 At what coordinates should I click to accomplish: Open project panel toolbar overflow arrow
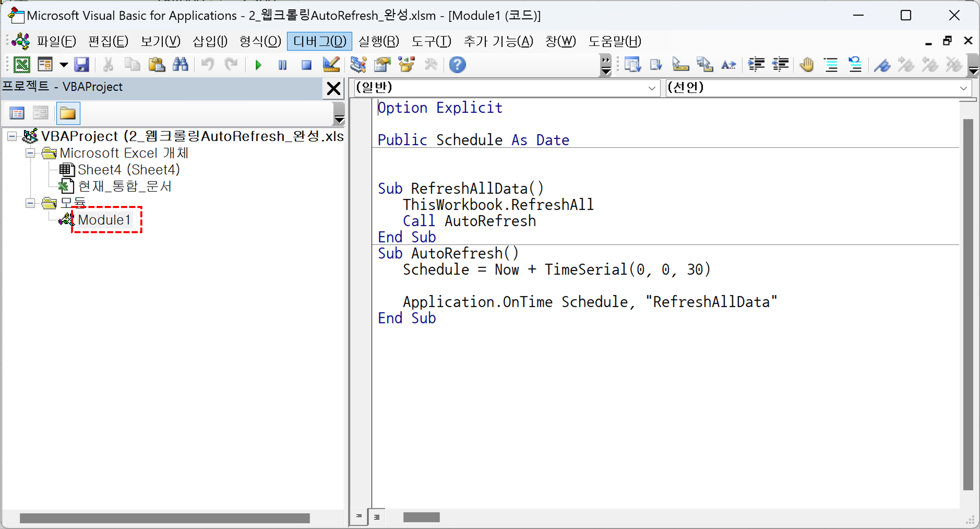(339, 114)
